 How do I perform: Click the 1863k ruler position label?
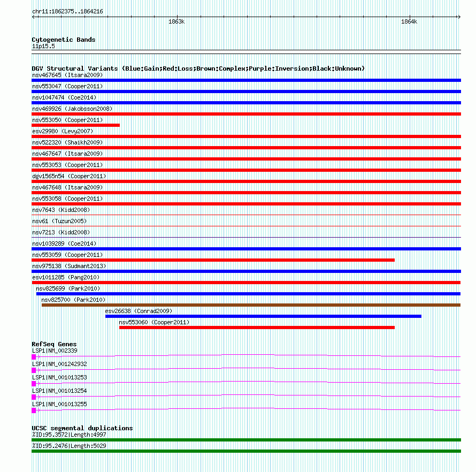pos(176,21)
